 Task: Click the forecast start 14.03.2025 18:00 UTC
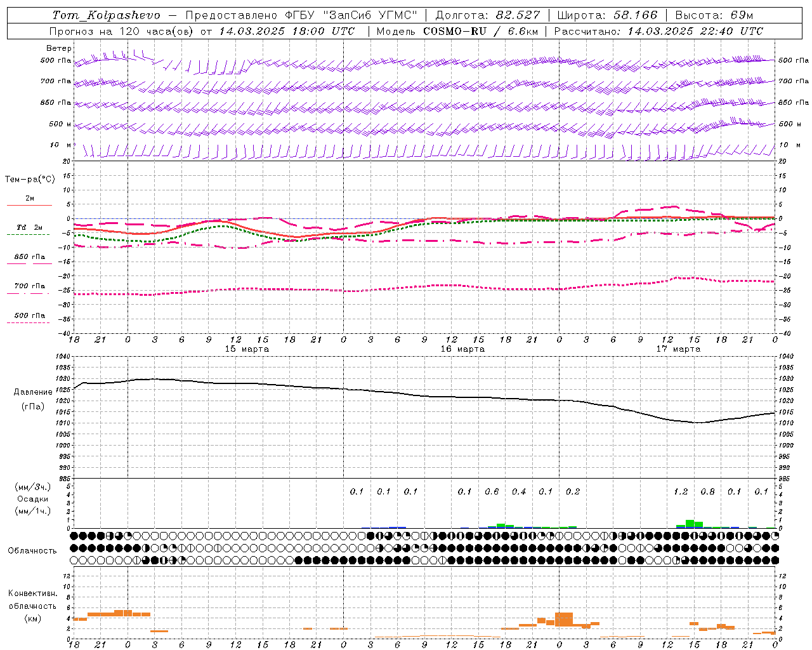tap(287, 31)
